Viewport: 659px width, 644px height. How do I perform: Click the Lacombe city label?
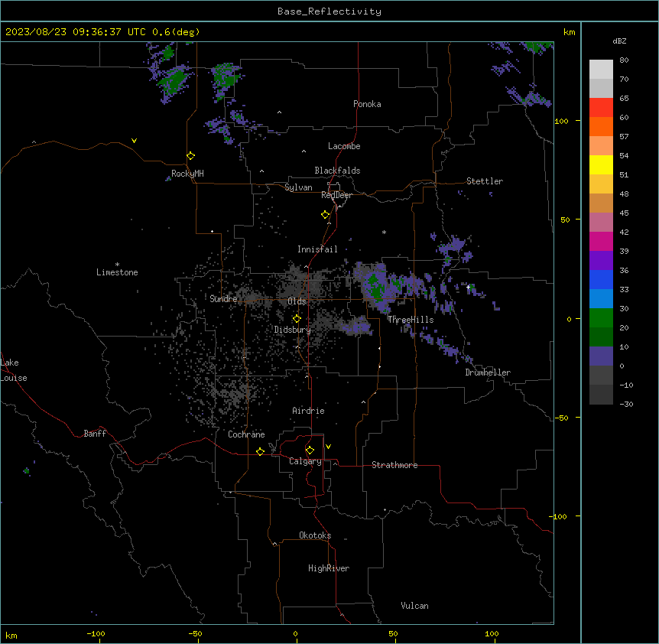[344, 146]
